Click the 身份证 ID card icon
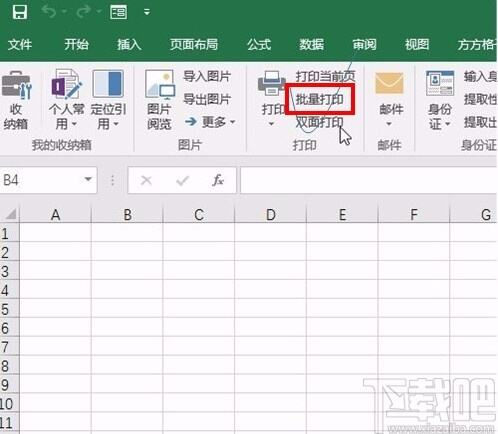Image resolution: width=498 pixels, height=434 pixels. tap(440, 83)
